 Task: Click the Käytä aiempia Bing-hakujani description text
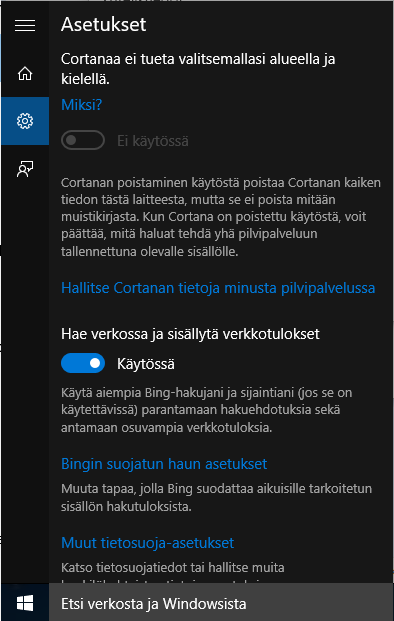pyautogui.click(x=207, y=410)
